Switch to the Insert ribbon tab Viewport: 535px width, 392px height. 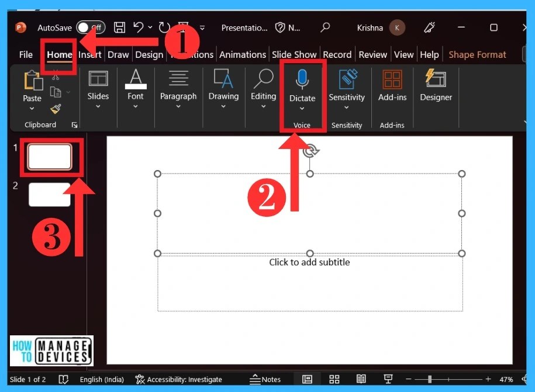click(x=89, y=54)
